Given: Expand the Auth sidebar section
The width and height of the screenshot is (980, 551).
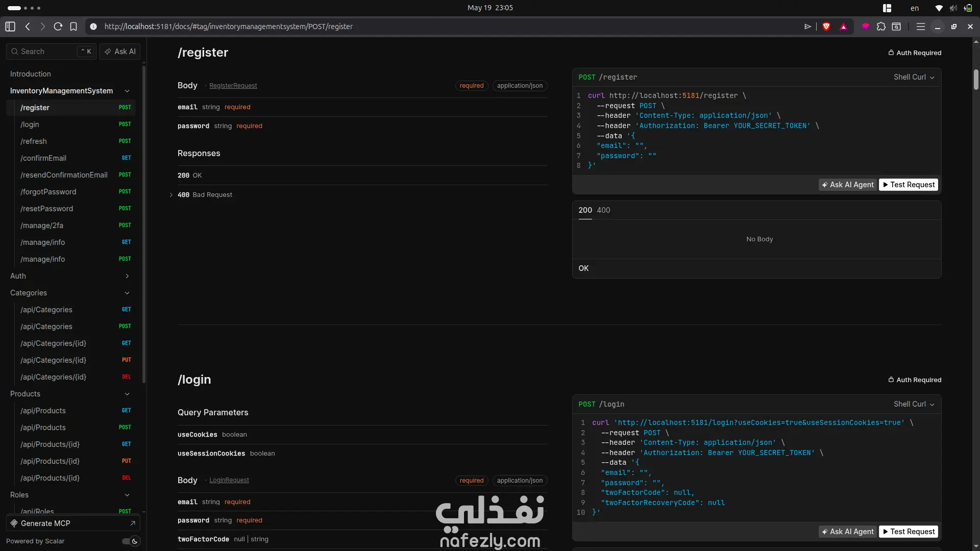Looking at the screenshot, I should point(127,276).
